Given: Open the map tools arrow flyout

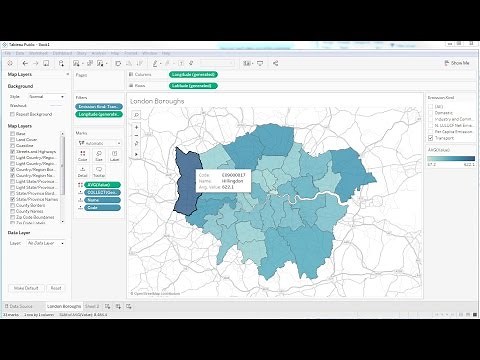Looking at the screenshot, I should click(136, 154).
